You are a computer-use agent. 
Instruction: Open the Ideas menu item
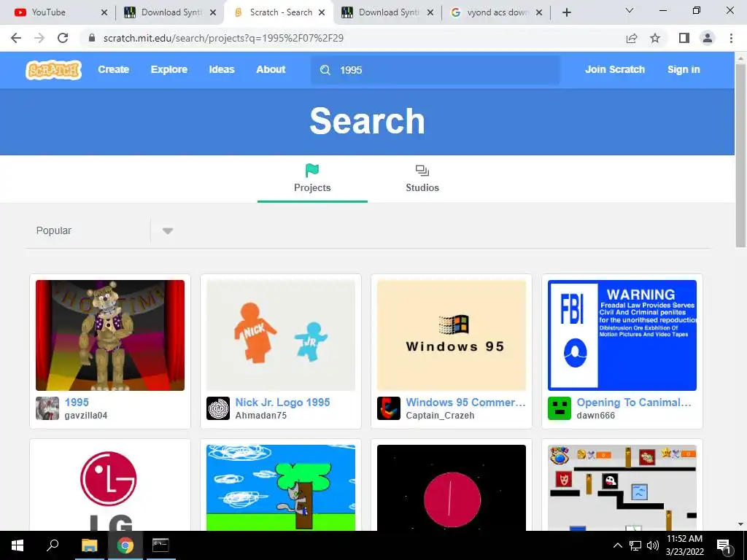coord(222,69)
